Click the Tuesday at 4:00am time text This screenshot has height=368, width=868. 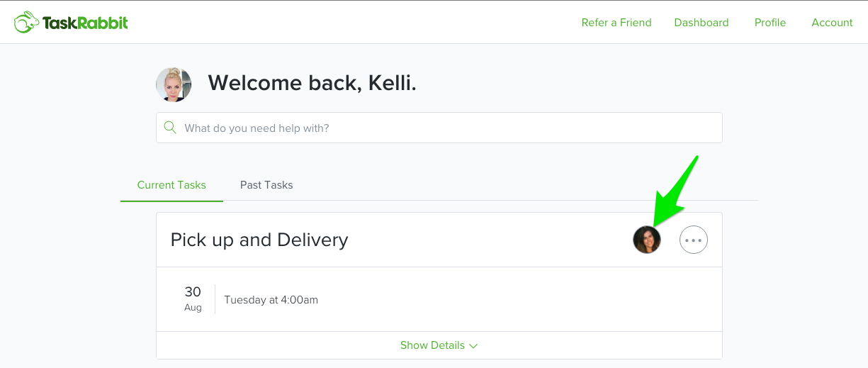[x=271, y=299]
